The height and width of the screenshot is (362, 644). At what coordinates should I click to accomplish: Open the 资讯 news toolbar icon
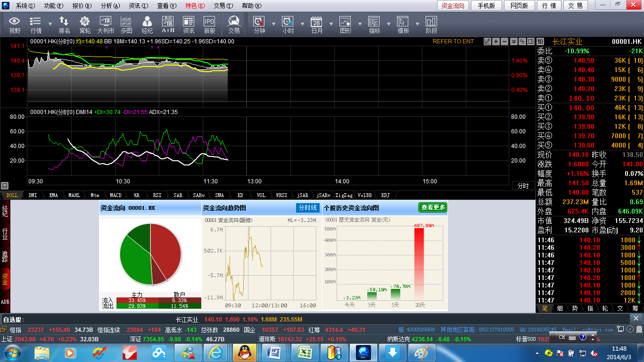(x=189, y=25)
